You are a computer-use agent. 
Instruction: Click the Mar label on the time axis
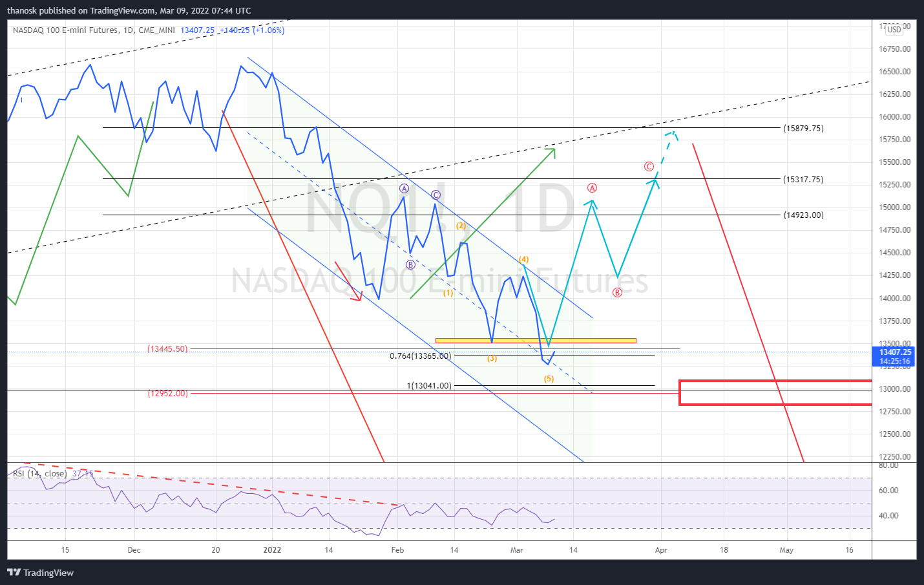(x=517, y=550)
